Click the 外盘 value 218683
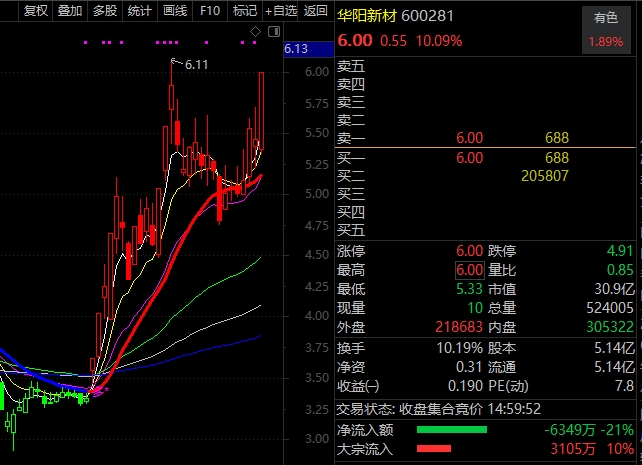This screenshot has height=465, width=642. coord(459,327)
